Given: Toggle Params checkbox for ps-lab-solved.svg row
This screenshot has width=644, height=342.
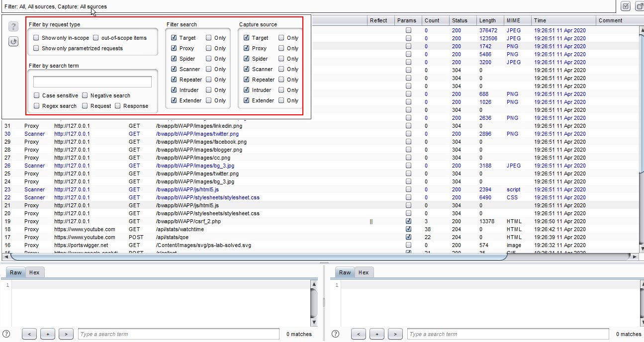Looking at the screenshot, I should 408,245.
